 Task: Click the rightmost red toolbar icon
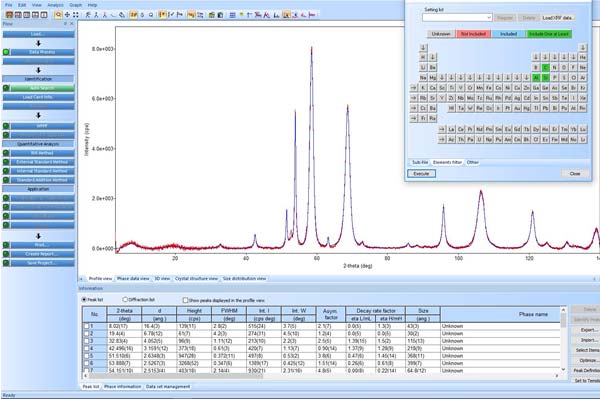pos(312,15)
